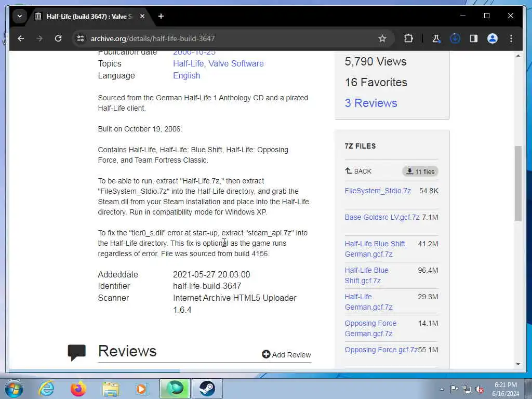Open the Extensions puzzle icon
This screenshot has width=532, height=399.
[x=408, y=38]
